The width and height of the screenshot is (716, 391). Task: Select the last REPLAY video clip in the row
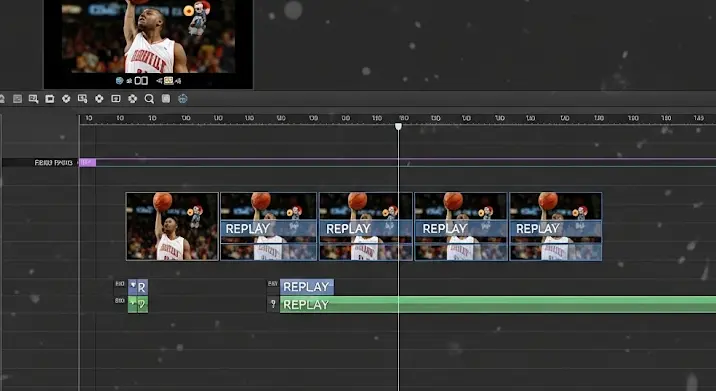pyautogui.click(x=556, y=226)
